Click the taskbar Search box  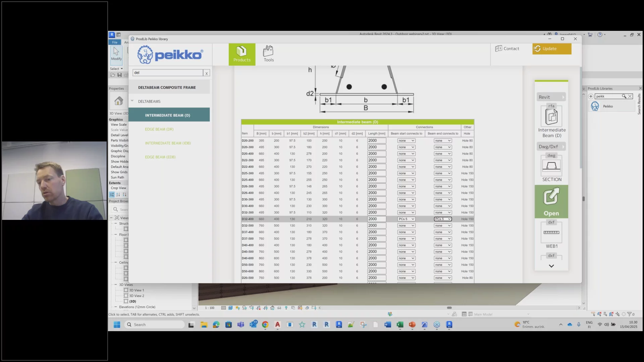154,324
